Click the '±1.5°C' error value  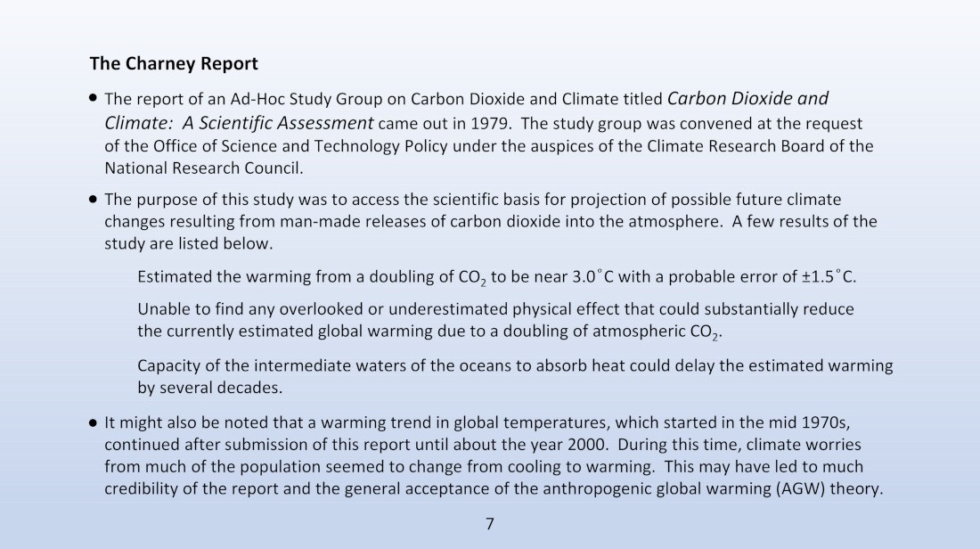coord(827,277)
